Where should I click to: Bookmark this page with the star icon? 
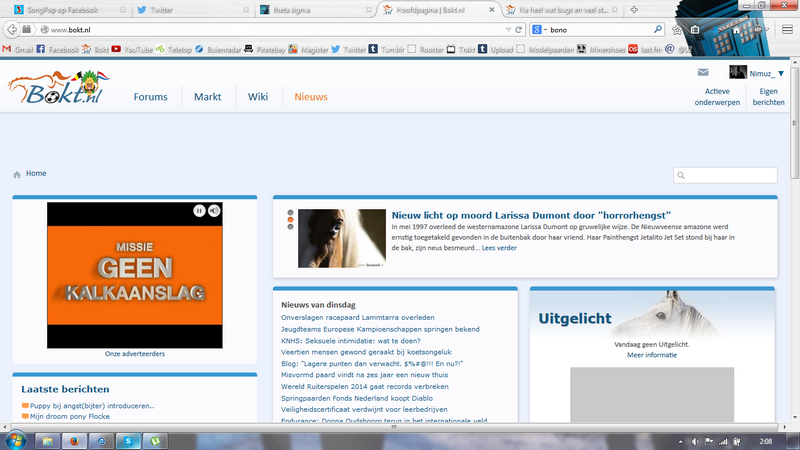click(677, 30)
